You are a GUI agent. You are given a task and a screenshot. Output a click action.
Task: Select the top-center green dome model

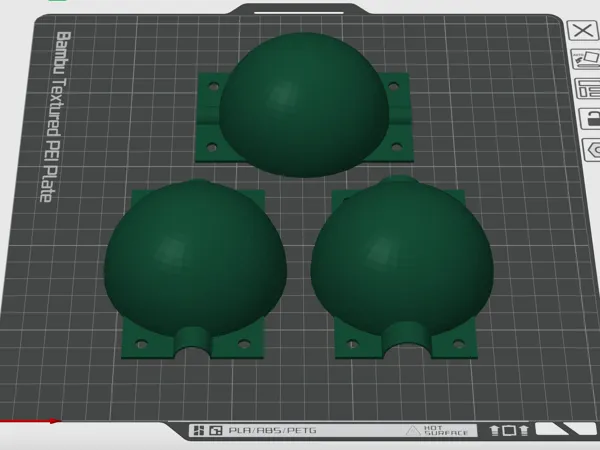tap(304, 105)
